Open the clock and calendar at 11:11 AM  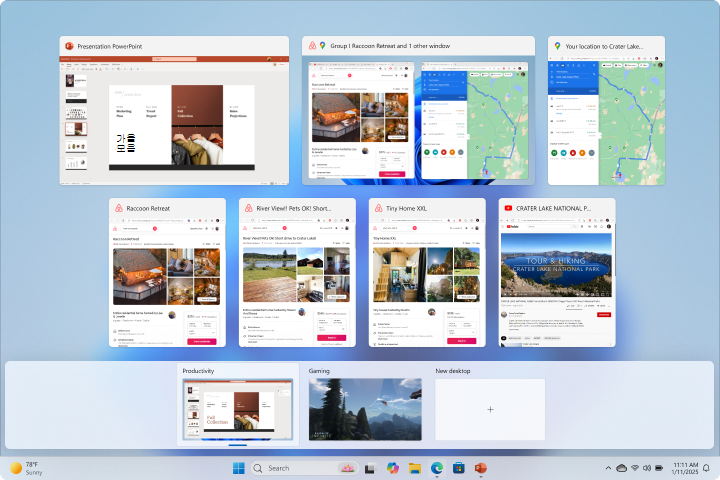pyautogui.click(x=685, y=468)
